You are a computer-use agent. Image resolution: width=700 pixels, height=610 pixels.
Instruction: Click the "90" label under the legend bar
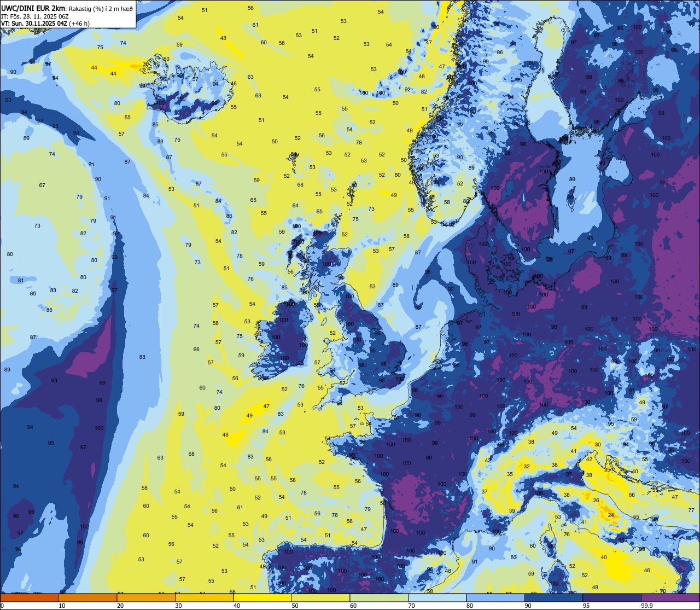tap(528, 606)
